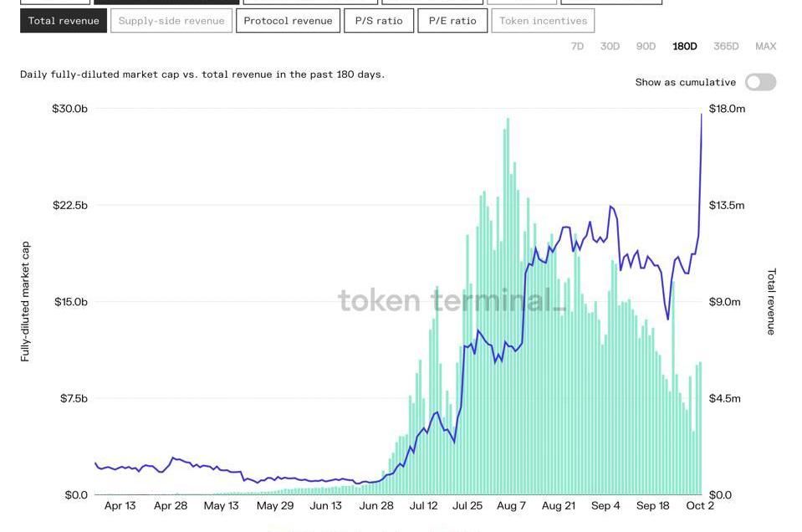This screenshot has width=802, height=532.
Task: Click the Oct 2 x-axis date label
Action: coord(699,506)
